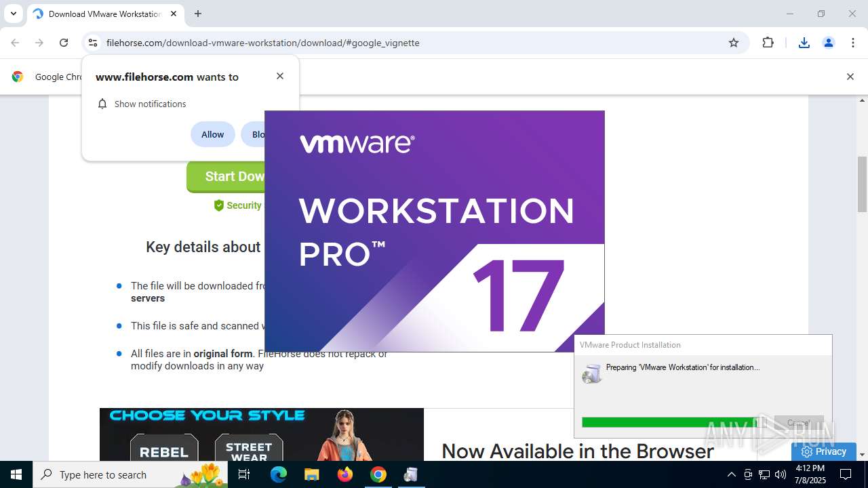Click the scrollbar up arrow
The height and width of the screenshot is (488, 868).
click(x=862, y=100)
